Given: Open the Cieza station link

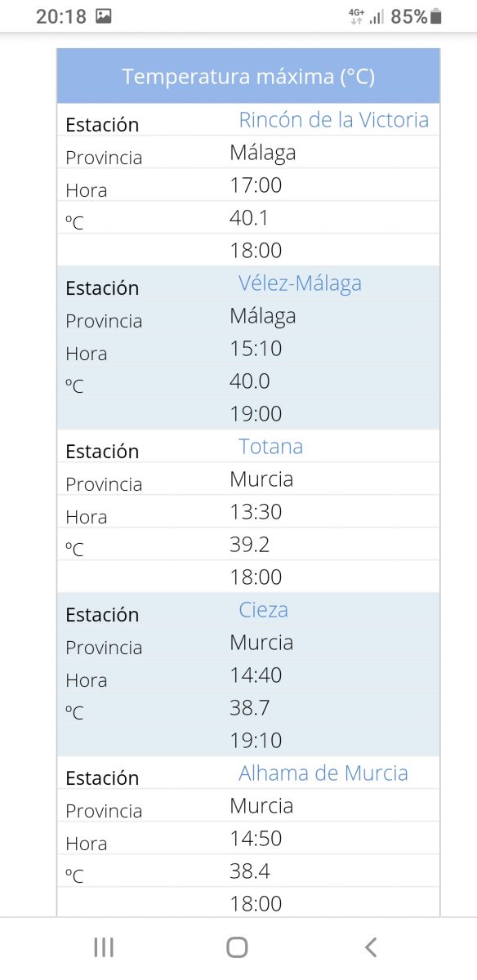Looking at the screenshot, I should click(263, 610).
